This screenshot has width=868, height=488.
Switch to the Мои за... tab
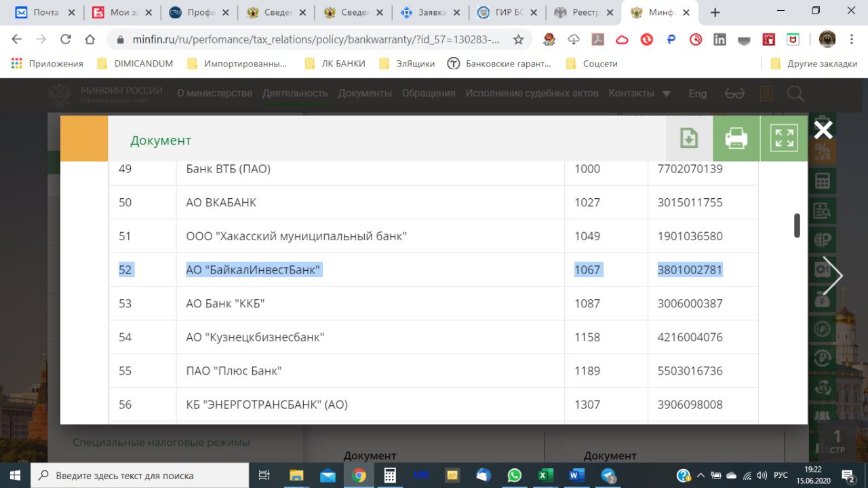click(x=122, y=12)
